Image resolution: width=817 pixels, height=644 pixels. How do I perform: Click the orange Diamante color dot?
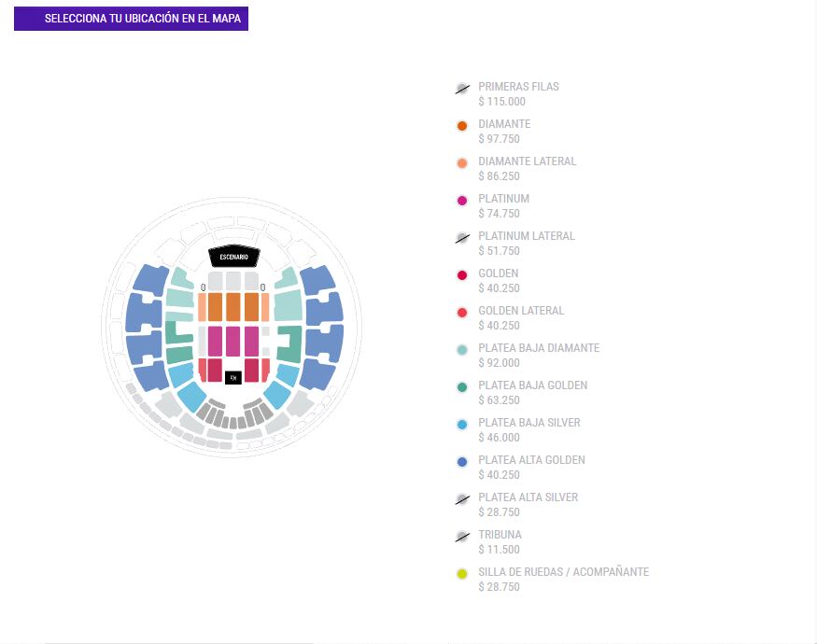pos(461,126)
